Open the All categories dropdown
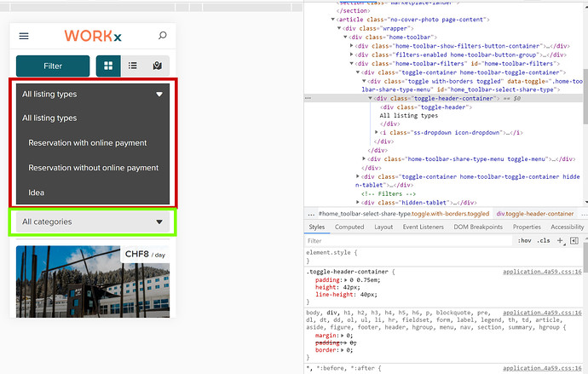The width and height of the screenshot is (588, 374). pyautogui.click(x=93, y=222)
